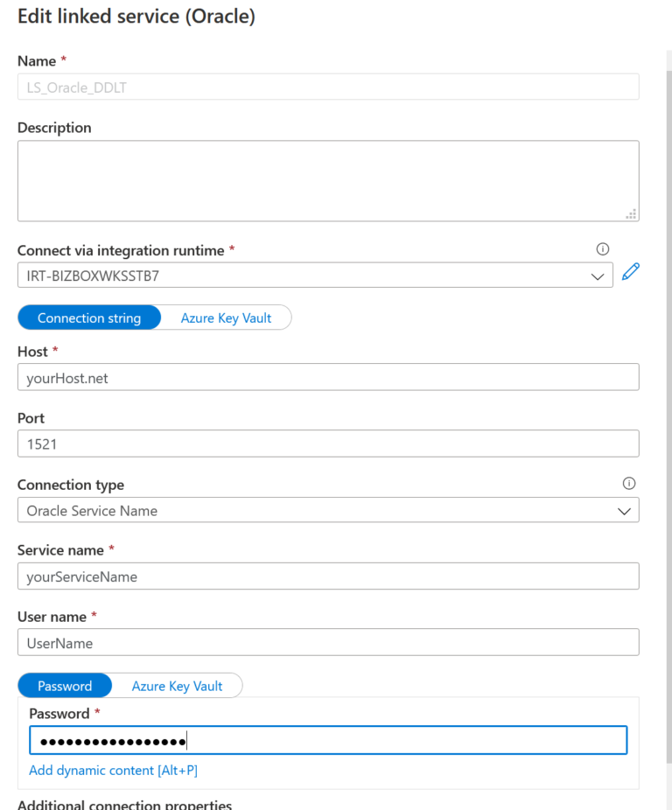Screen dimensions: 672x810
Task: Select the Password tab
Action: click(x=64, y=686)
